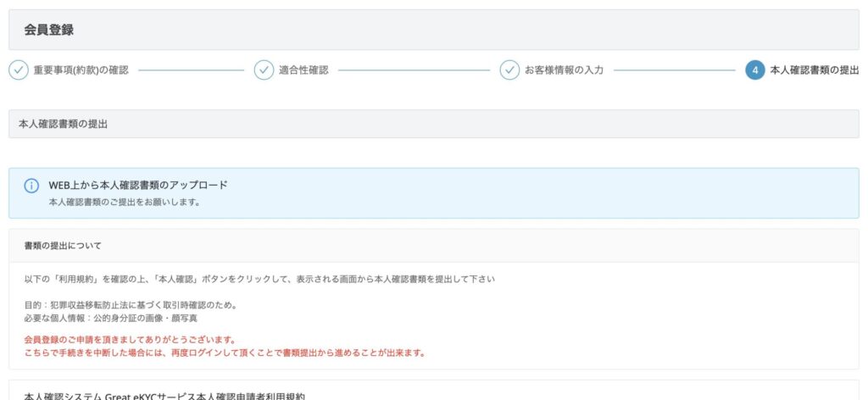Viewport: 868px width, 400px height.
Task: Select the 本人確認書類の提出 step label in stepper
Action: [x=814, y=70]
